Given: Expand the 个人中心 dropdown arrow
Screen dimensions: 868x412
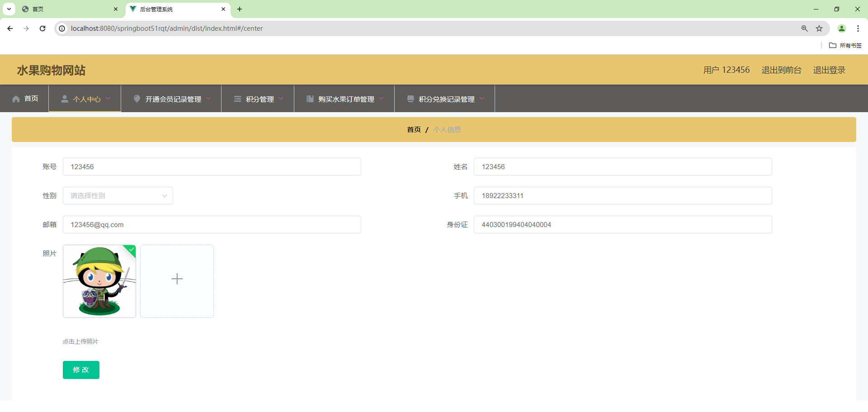Looking at the screenshot, I should tap(108, 99).
